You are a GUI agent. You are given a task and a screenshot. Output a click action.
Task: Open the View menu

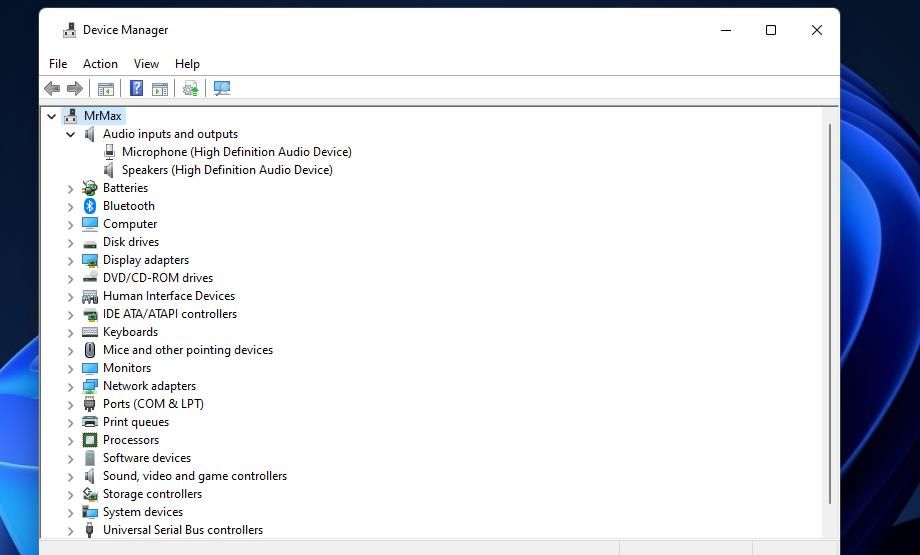146,64
